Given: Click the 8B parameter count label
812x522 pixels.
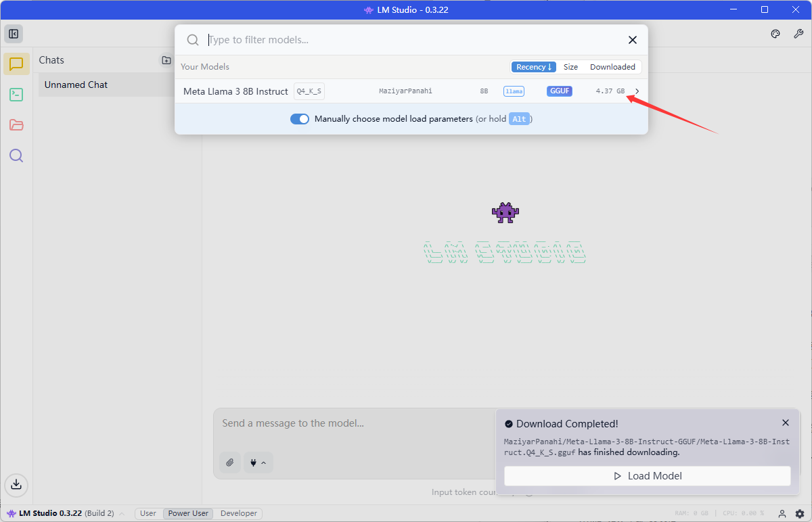Looking at the screenshot, I should (x=484, y=91).
